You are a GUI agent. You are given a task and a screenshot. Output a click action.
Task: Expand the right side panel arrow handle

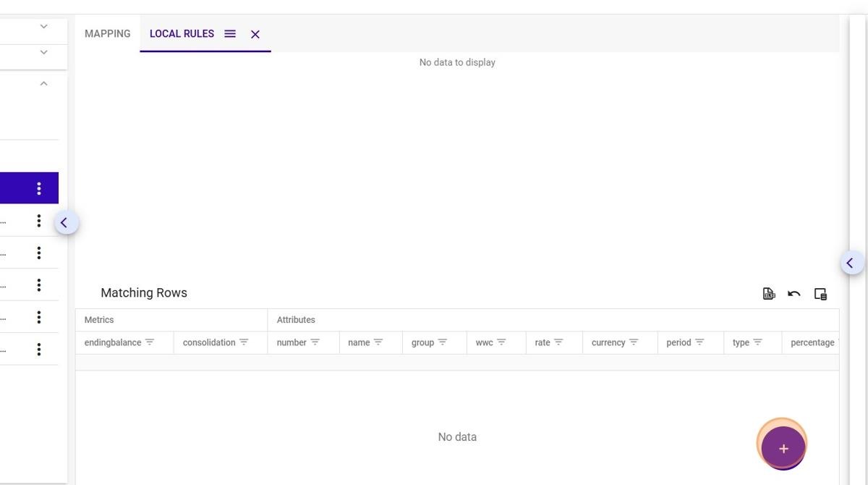(851, 263)
